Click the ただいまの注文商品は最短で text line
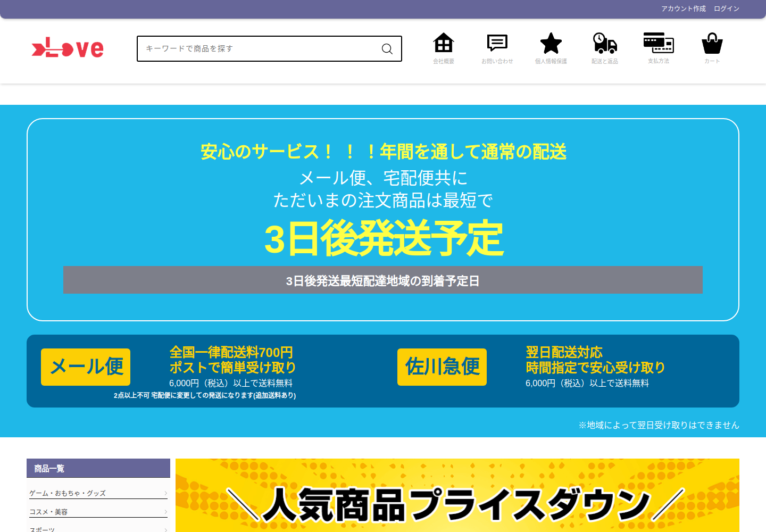The image size is (766, 532). (x=383, y=201)
